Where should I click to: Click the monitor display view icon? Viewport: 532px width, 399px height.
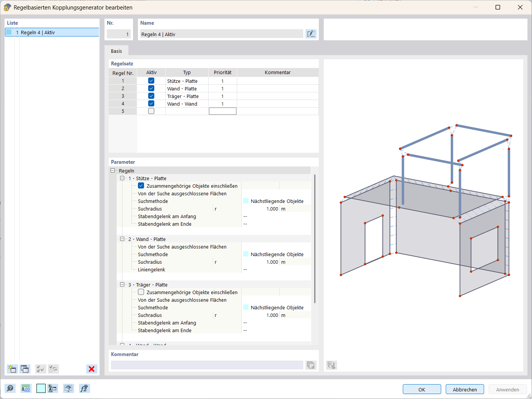(x=68, y=388)
